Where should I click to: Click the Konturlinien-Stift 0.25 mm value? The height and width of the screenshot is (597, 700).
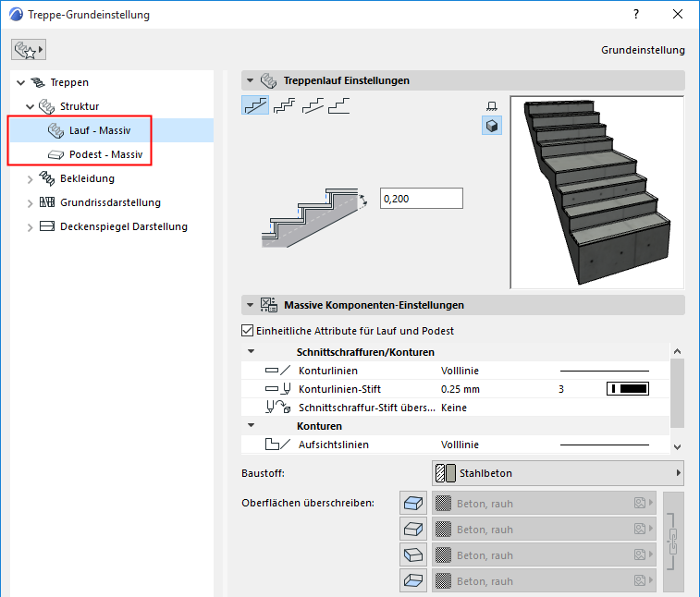(461, 389)
